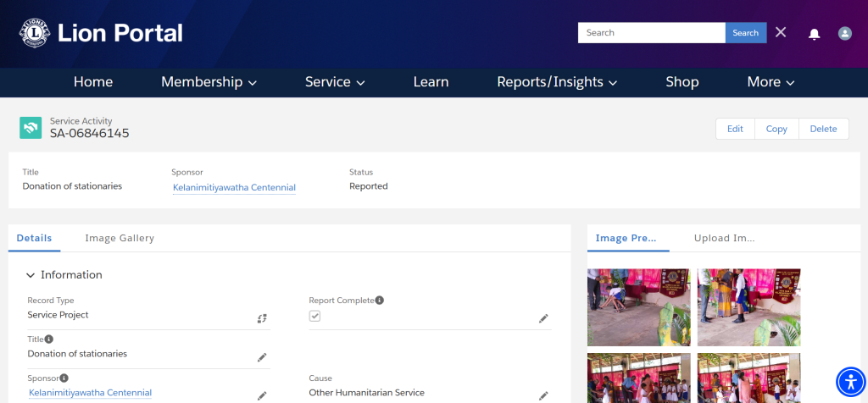Select the Upload Image tab
868x403 pixels.
point(725,238)
